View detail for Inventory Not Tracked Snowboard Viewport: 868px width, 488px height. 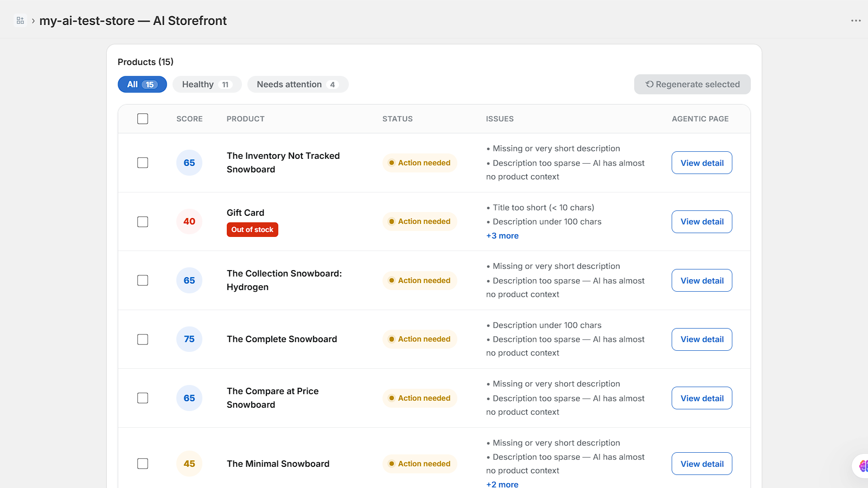tap(702, 163)
